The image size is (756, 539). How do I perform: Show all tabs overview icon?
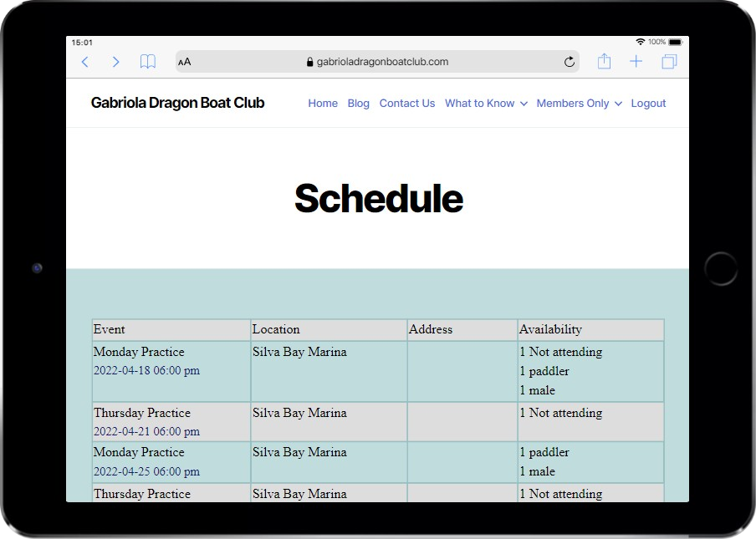[669, 62]
